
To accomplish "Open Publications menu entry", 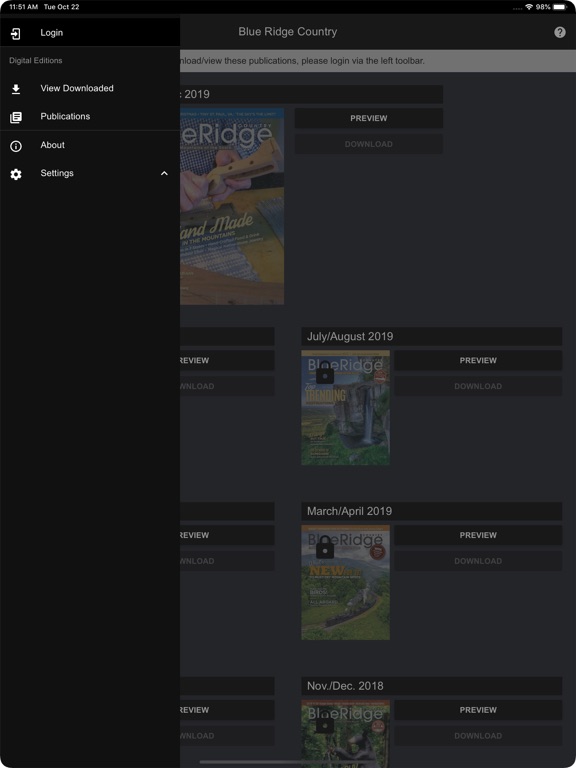I will coord(90,117).
